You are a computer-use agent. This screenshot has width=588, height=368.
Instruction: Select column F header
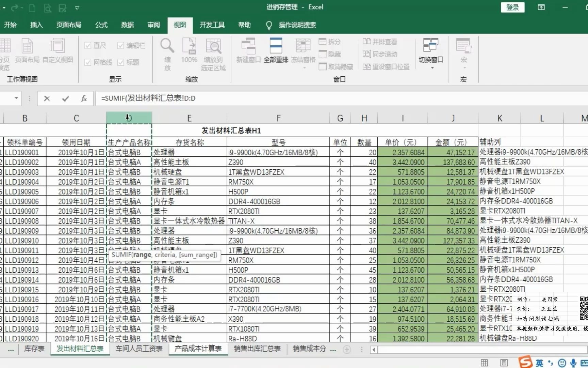278,118
